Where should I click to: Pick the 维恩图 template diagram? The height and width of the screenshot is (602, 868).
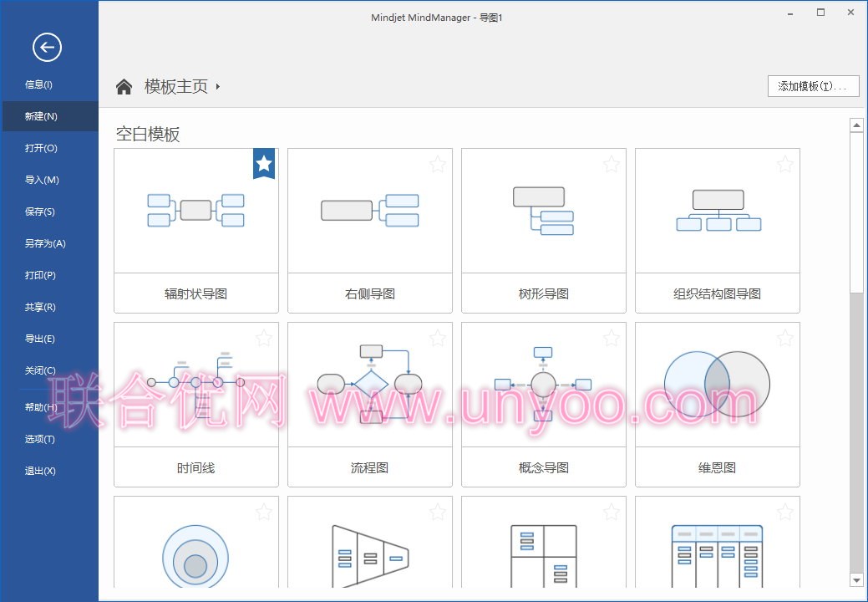[718, 385]
